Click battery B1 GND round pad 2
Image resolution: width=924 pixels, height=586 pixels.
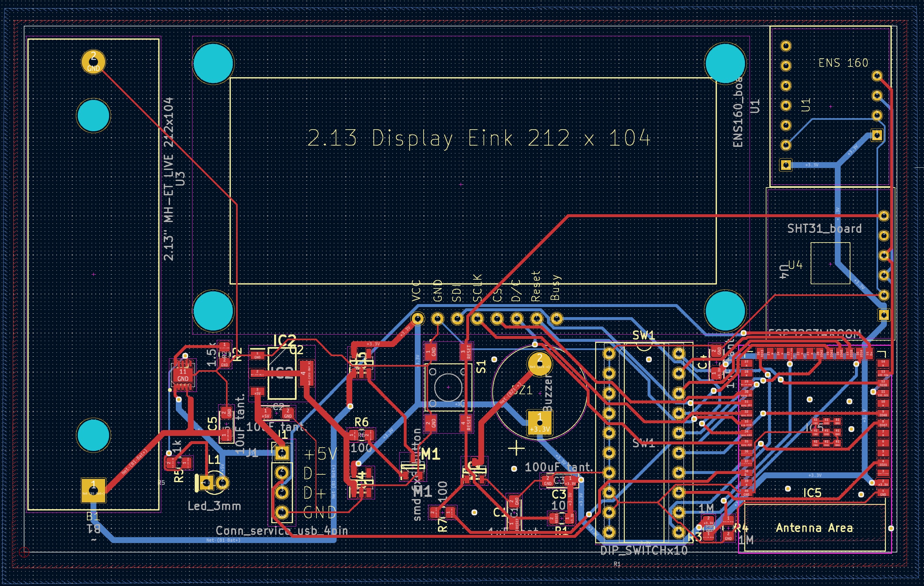93,62
